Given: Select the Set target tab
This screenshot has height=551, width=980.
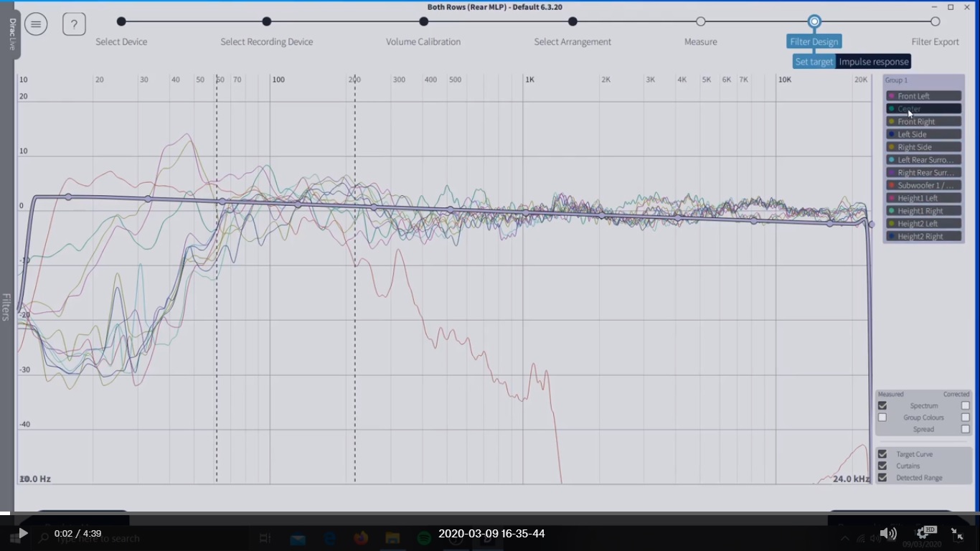Looking at the screenshot, I should tap(814, 62).
